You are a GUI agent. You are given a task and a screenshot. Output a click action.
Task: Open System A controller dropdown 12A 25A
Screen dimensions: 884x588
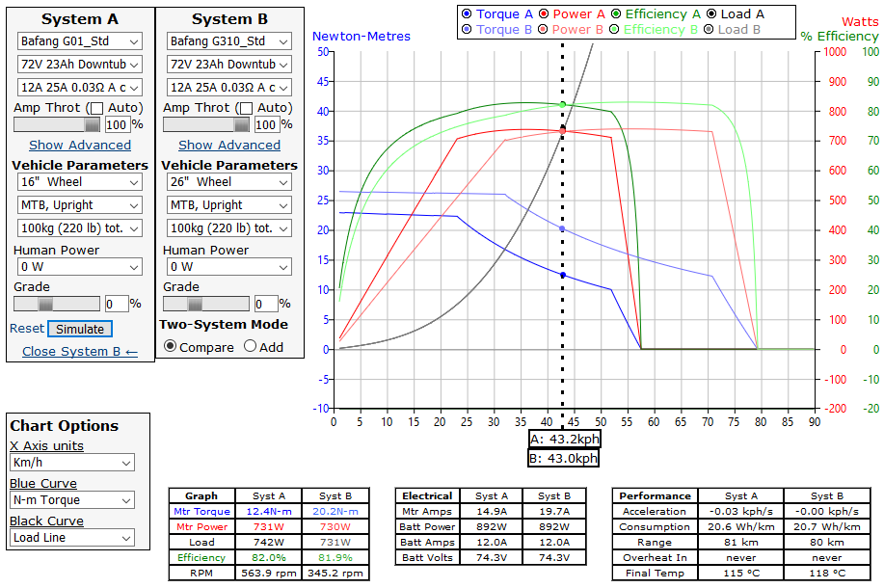[x=79, y=88]
